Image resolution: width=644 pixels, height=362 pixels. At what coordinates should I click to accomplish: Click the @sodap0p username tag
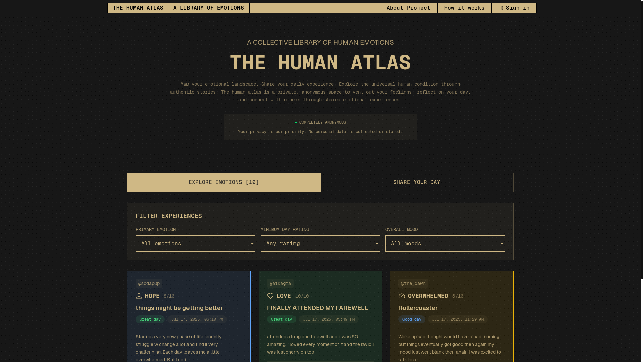[x=149, y=283]
